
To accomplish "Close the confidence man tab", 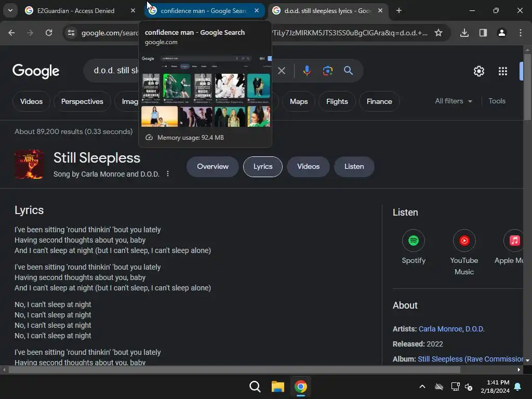I will [x=257, y=11].
